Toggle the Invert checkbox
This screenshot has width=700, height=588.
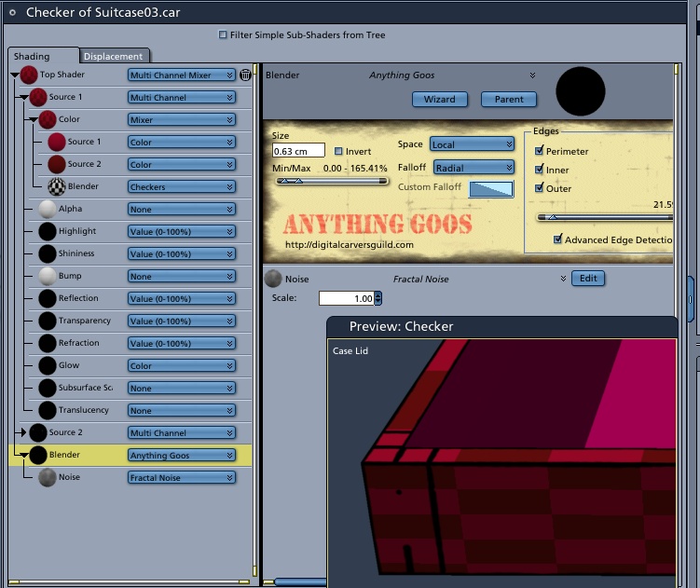(338, 151)
